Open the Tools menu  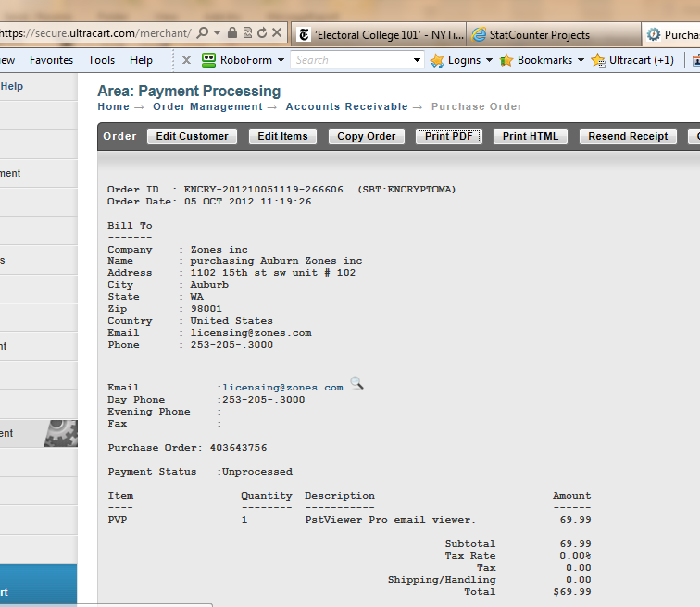pos(101,60)
